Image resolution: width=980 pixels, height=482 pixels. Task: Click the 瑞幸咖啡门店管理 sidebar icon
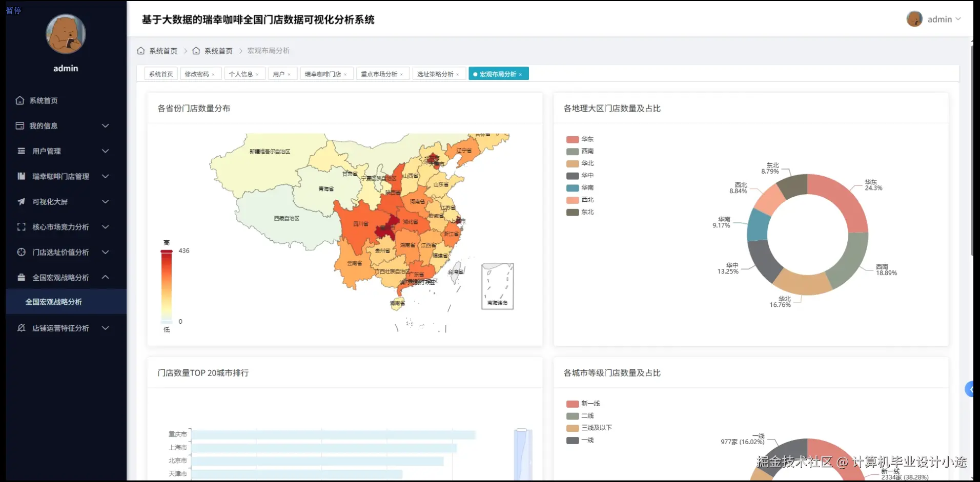point(21,176)
